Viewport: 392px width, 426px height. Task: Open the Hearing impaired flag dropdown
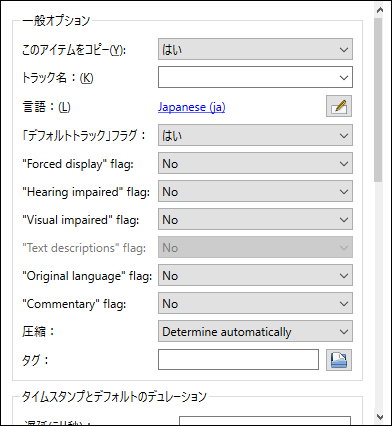coord(255,191)
